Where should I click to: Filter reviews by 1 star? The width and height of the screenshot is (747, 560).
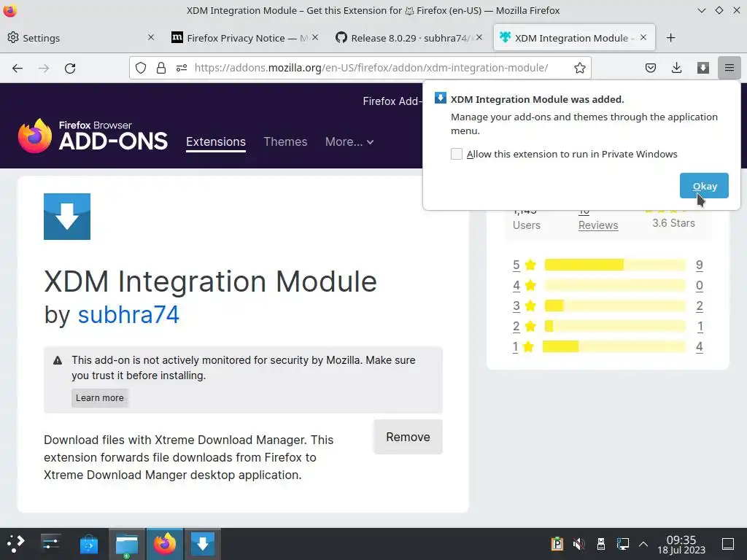point(515,346)
